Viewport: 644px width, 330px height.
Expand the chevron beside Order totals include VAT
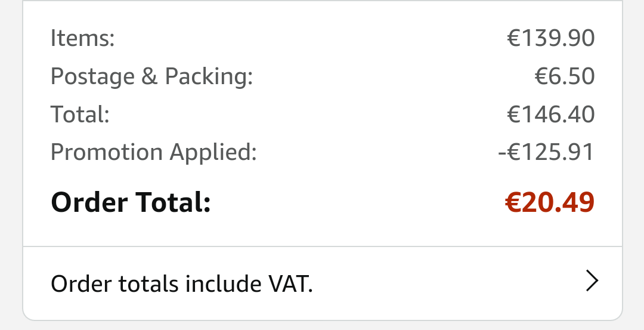(x=591, y=280)
